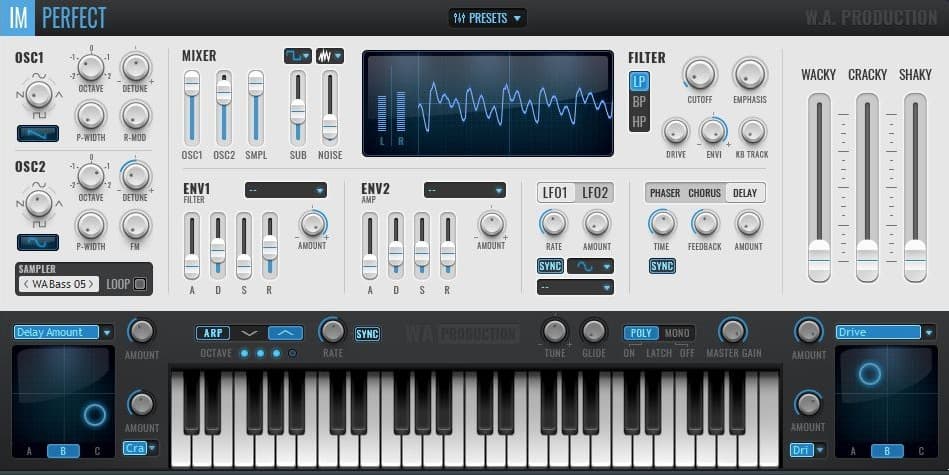Click the KB Track knob

pyautogui.click(x=752, y=131)
